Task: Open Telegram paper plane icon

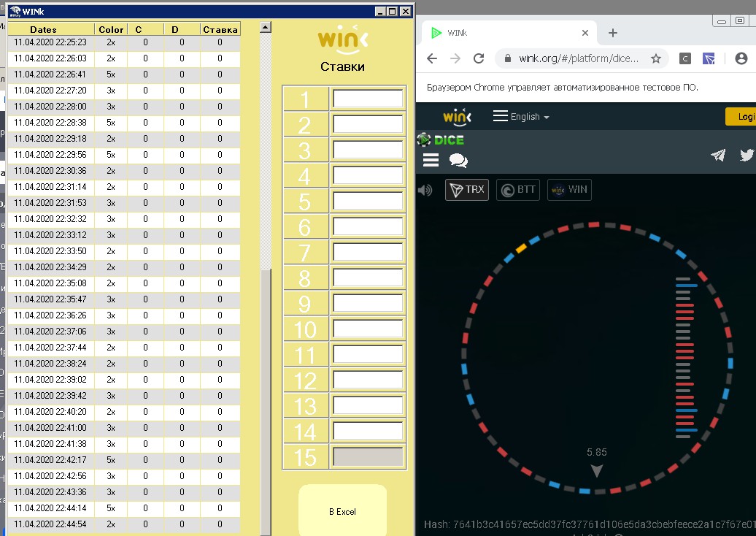Action: [x=718, y=155]
